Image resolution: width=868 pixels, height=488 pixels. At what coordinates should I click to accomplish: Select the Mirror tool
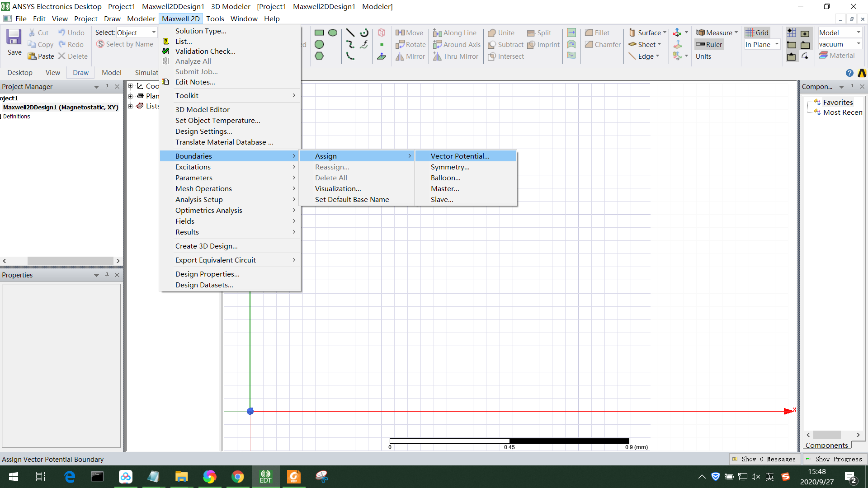tap(410, 56)
